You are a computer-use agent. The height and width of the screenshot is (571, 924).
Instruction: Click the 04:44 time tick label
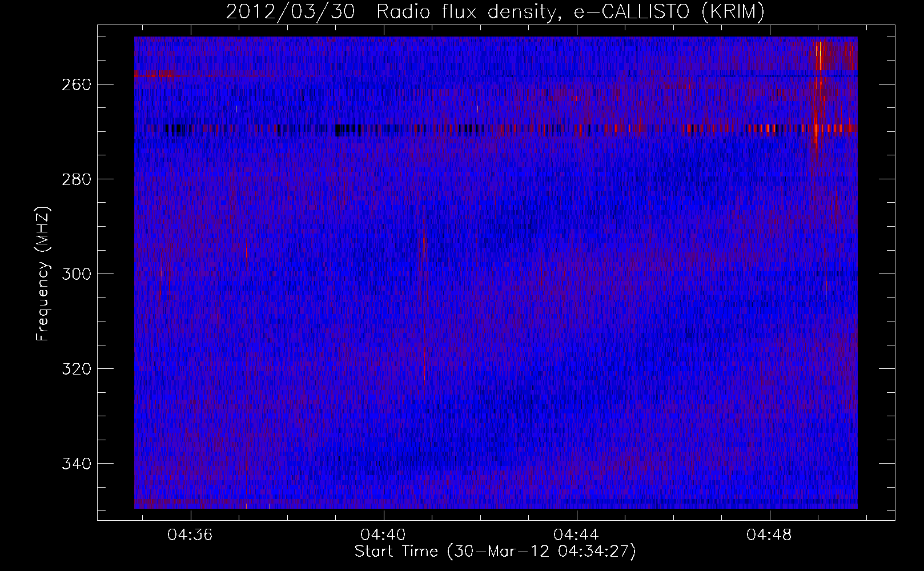tap(576, 534)
